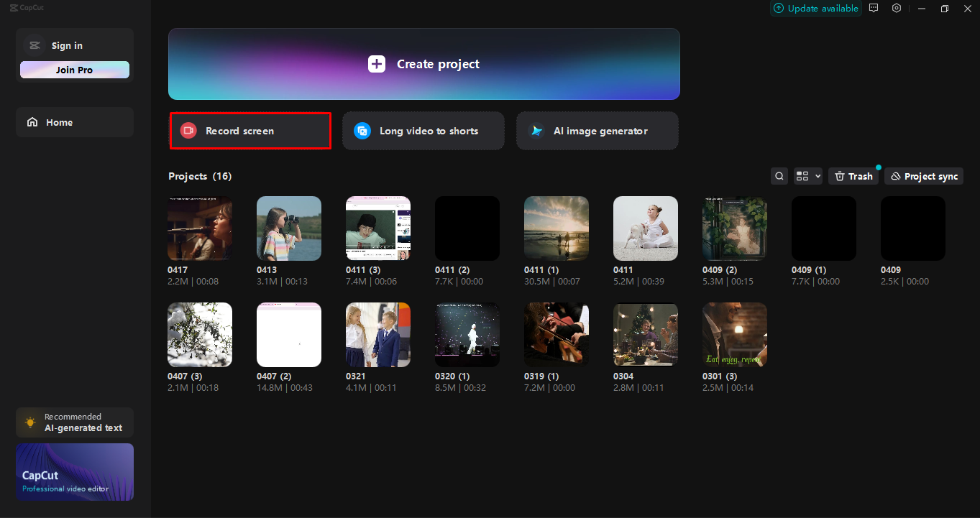Click the Long video to shorts icon
The height and width of the screenshot is (518, 980).
[x=362, y=131]
